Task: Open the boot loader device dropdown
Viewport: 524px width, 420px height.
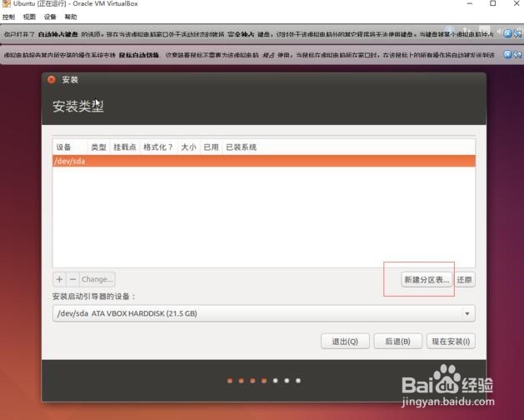Action: [x=264, y=313]
